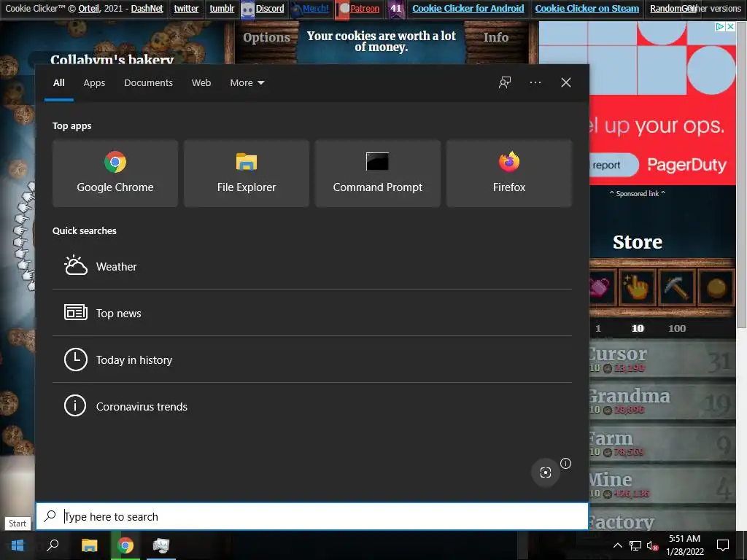747x560 pixels.
Task: Open Coronavirus trends quick search
Action: point(312,406)
